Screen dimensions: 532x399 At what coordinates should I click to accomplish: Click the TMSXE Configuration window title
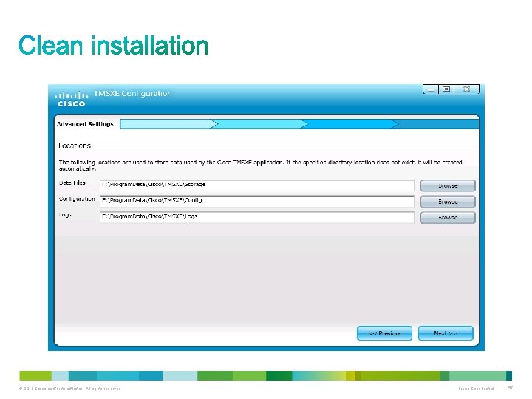click(133, 93)
